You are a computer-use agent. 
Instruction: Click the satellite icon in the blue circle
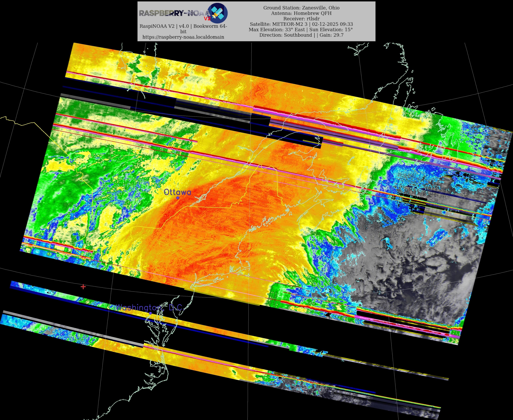(x=218, y=13)
